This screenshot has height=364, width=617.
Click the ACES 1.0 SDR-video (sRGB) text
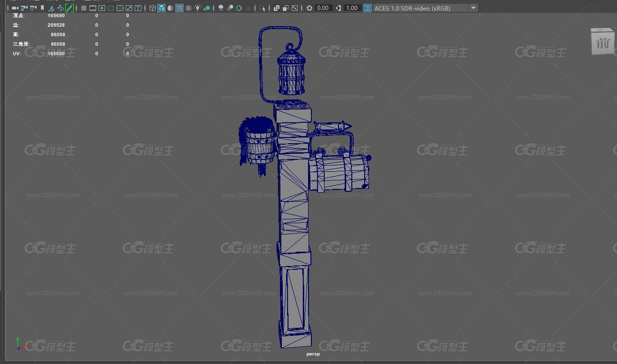(412, 8)
